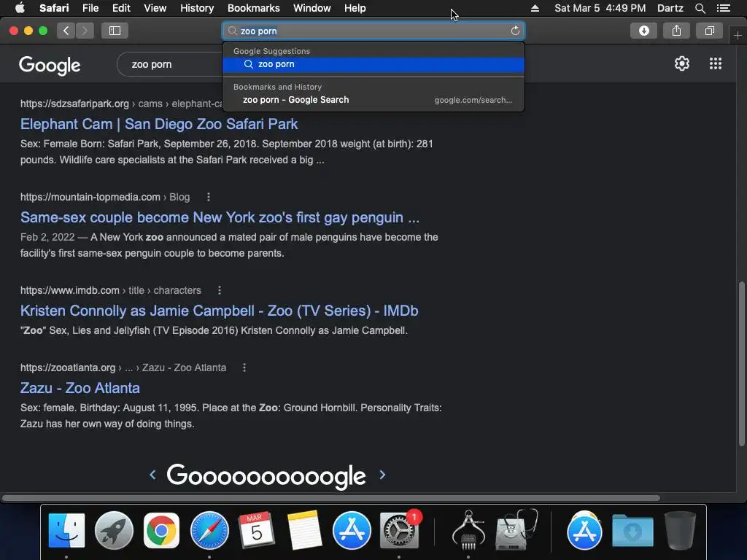Open a new tab with the plus button
The height and width of the screenshot is (560, 747).
point(738,36)
